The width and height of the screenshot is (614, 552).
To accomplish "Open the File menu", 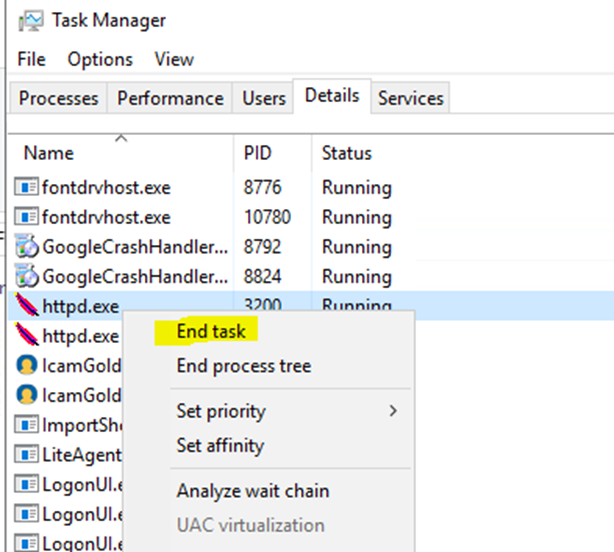I will (x=31, y=60).
